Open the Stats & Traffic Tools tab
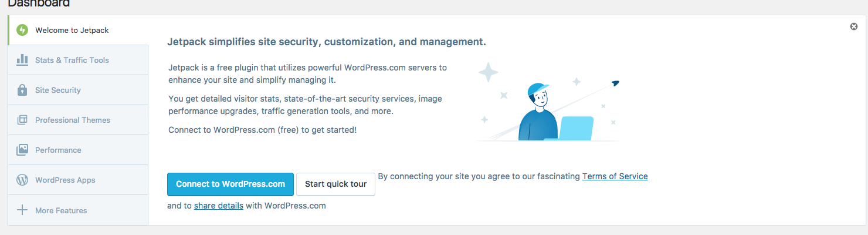 tap(72, 60)
